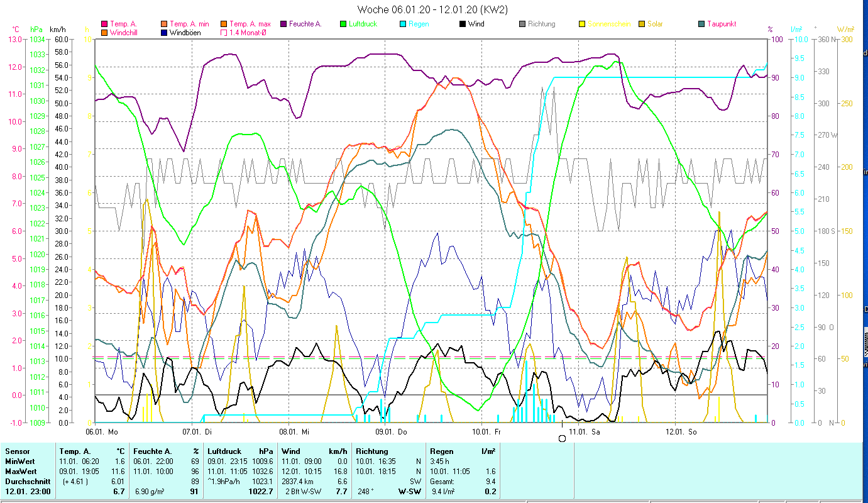
Task: Click the current rain value 0.2
Action: pyautogui.click(x=490, y=491)
